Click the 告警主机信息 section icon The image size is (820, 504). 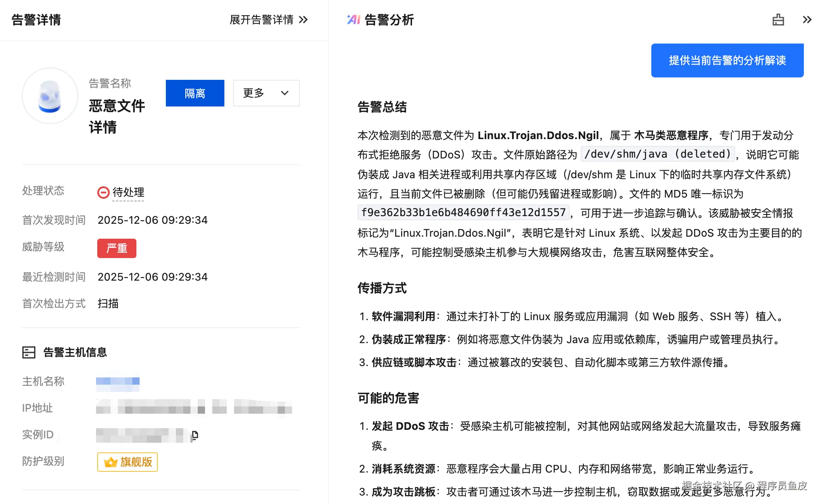click(29, 352)
